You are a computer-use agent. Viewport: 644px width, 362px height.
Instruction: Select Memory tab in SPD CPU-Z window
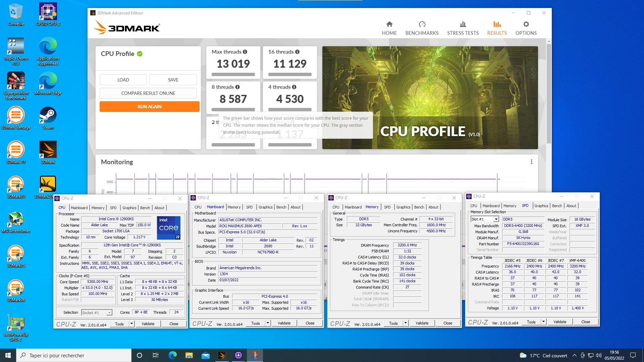point(510,206)
